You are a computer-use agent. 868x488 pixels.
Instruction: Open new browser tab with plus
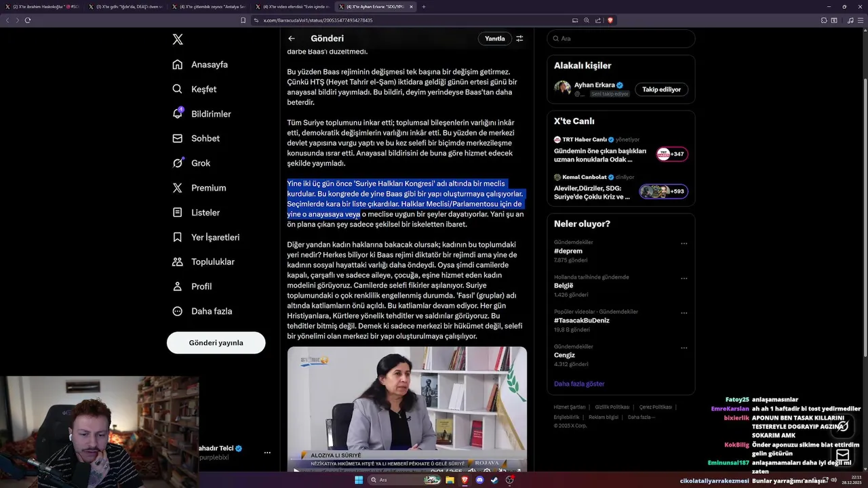click(424, 7)
